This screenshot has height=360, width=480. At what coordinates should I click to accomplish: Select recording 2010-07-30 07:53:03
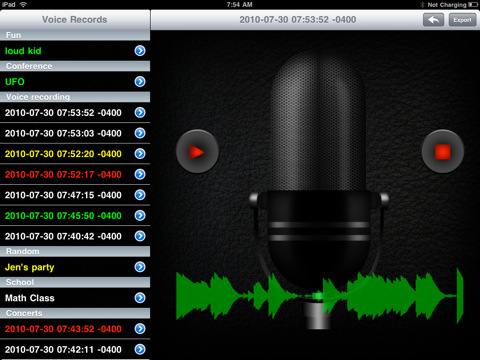click(x=75, y=133)
